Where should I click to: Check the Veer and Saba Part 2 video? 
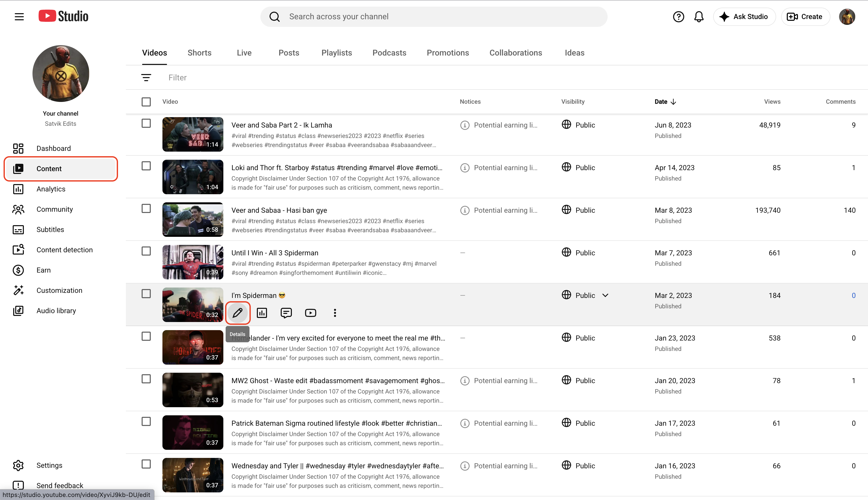tap(146, 123)
